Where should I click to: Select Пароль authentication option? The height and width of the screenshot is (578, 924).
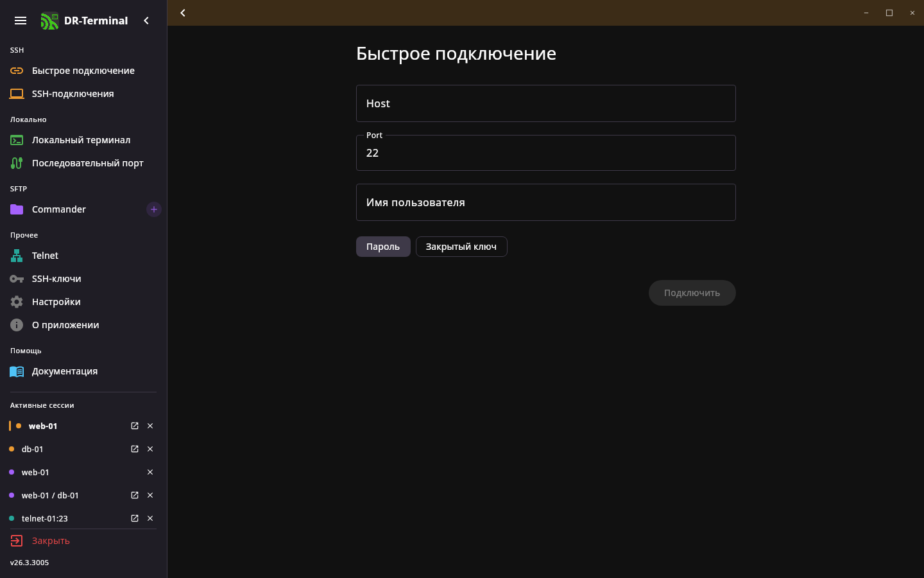[x=383, y=247]
